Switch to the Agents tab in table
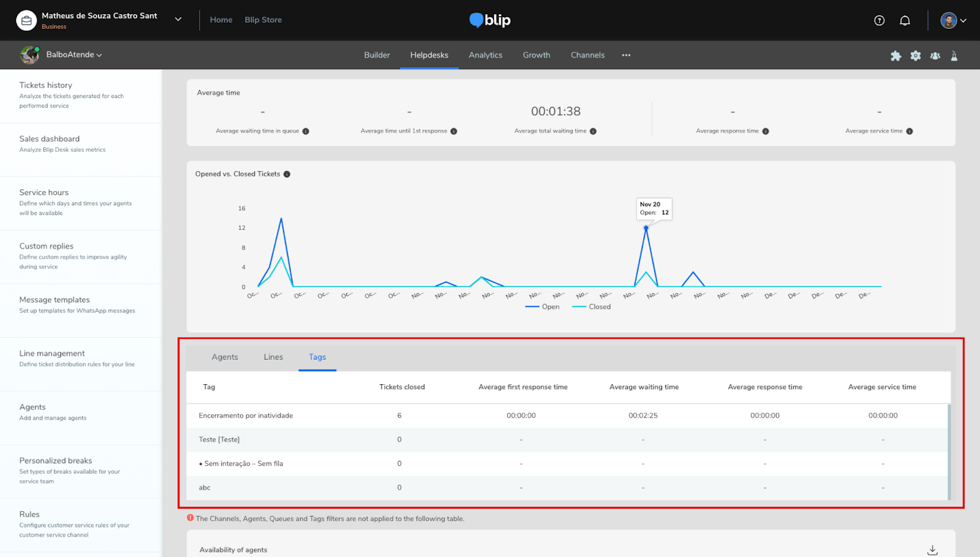The height and width of the screenshot is (557, 980). click(225, 357)
